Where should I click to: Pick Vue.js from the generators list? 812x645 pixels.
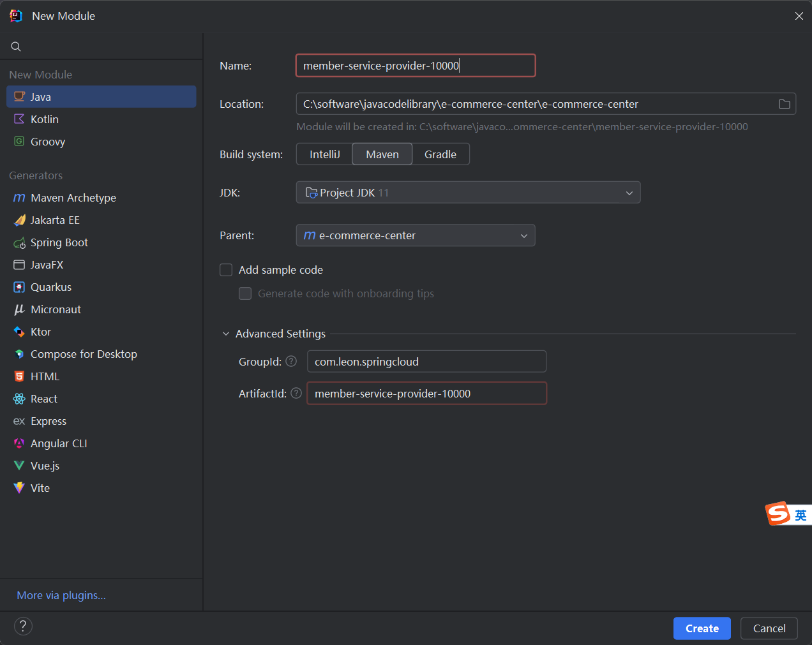point(45,466)
